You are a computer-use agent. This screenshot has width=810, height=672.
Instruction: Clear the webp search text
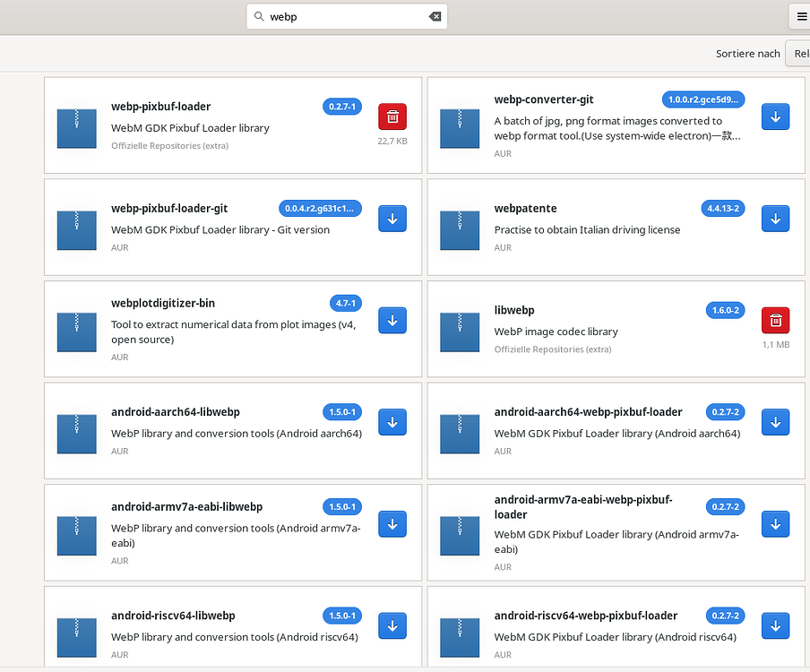pyautogui.click(x=435, y=16)
